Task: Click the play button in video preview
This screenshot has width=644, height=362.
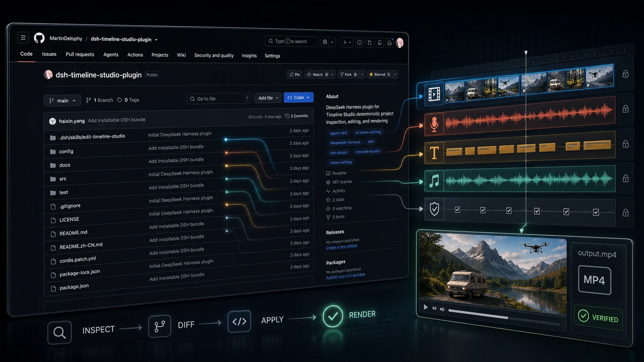Action: coord(426,307)
